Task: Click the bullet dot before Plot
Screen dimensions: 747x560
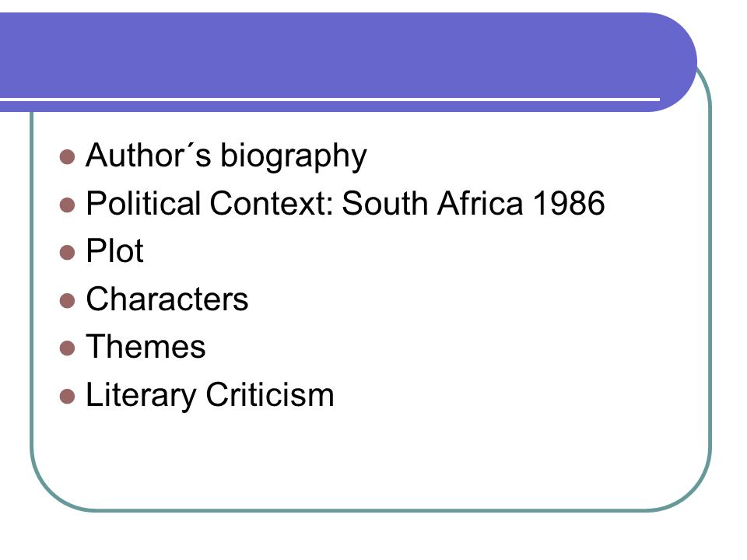Action: (x=67, y=252)
